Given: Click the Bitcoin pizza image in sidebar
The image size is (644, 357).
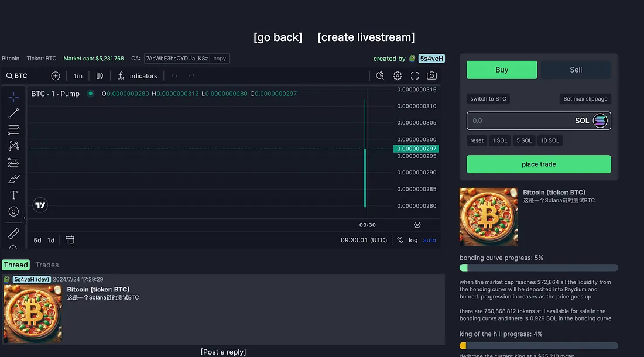Looking at the screenshot, I should [488, 217].
